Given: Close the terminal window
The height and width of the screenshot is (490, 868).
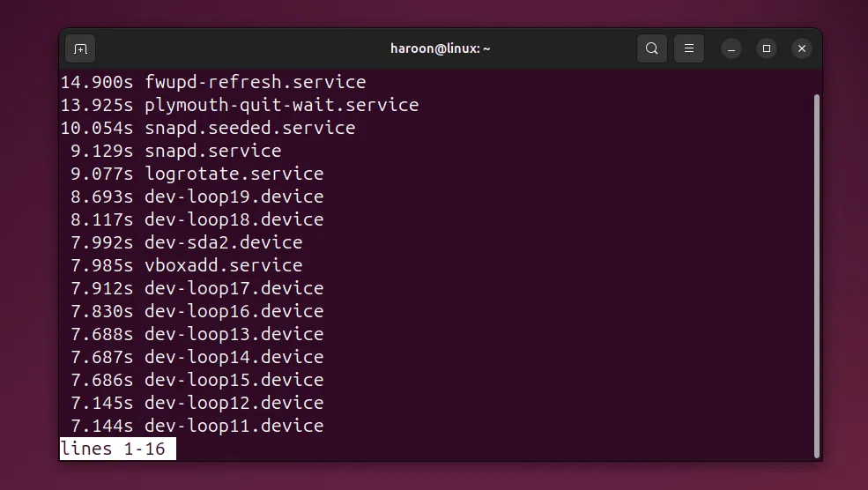Looking at the screenshot, I should pyautogui.click(x=801, y=48).
